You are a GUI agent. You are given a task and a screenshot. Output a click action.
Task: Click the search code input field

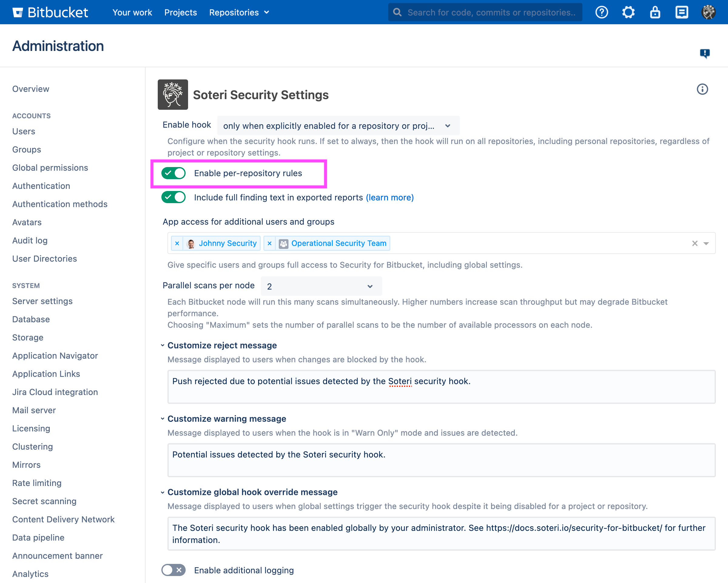(x=490, y=12)
